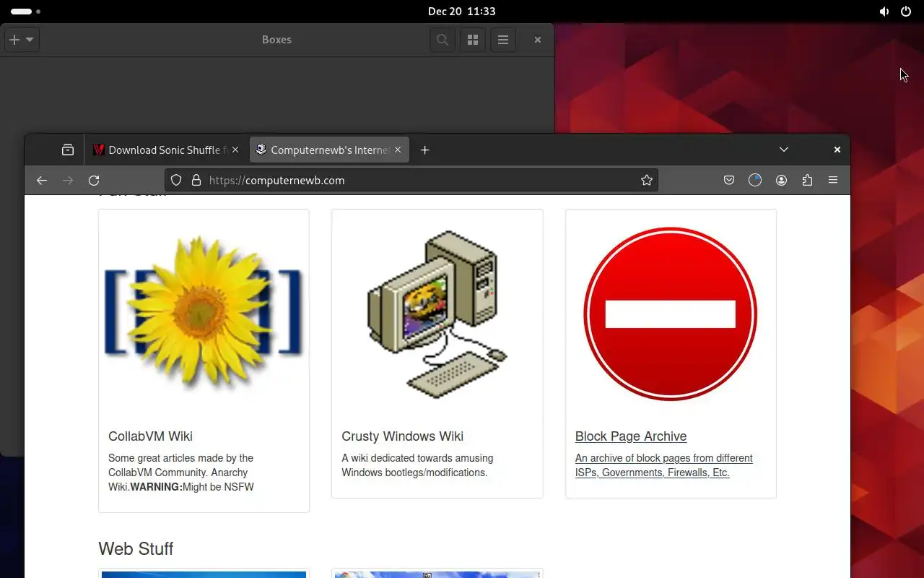924x578 pixels.
Task: Click the grid view icon in Boxes
Action: coord(473,40)
